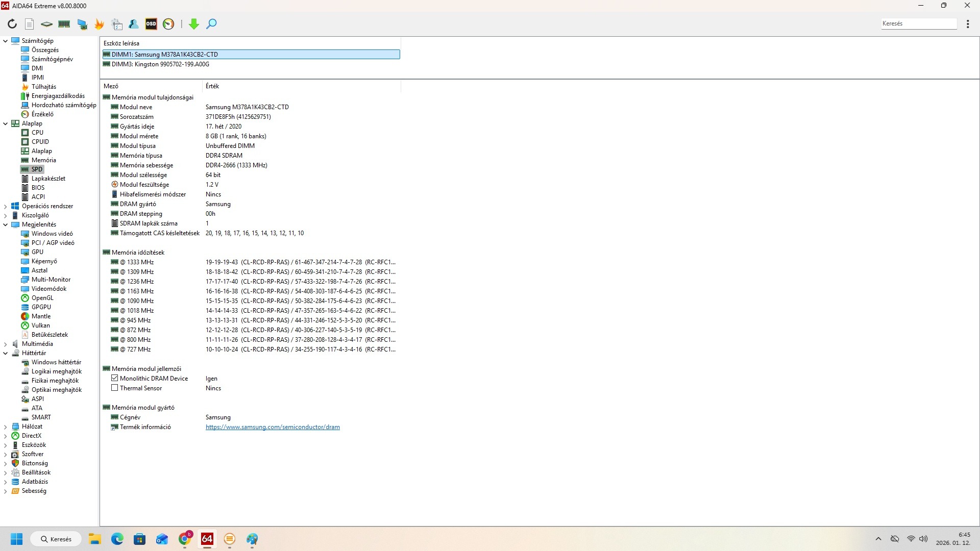980x551 pixels.
Task: Click the green download update arrow
Action: tap(194, 24)
